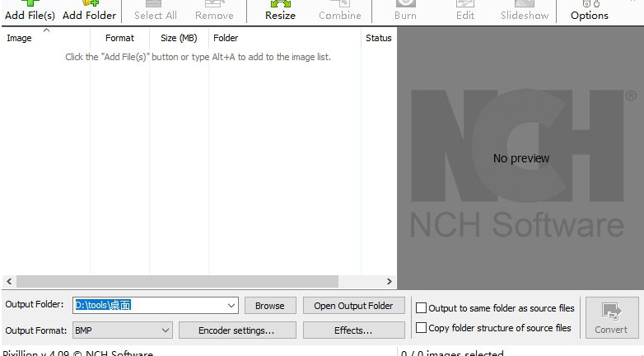Screen dimensions: 644x356
Task: Click the horizontal scrollbar right arrow
Action: pyautogui.click(x=389, y=282)
